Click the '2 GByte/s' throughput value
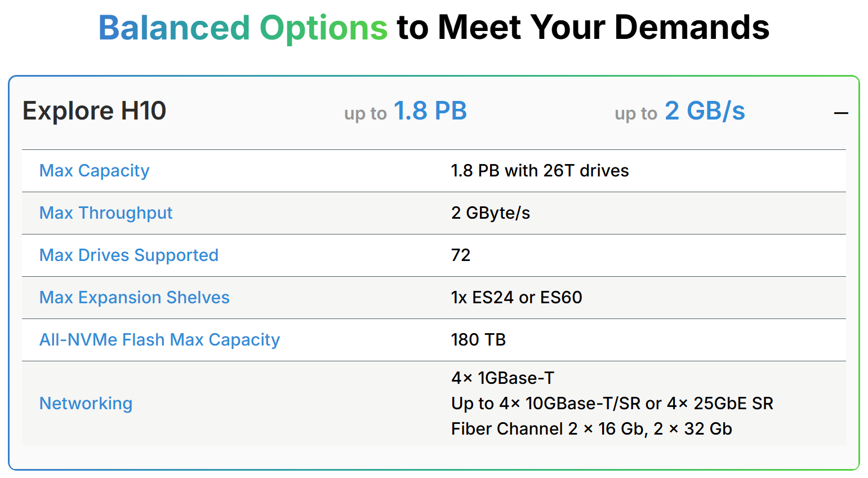The width and height of the screenshot is (868, 478). tap(491, 213)
